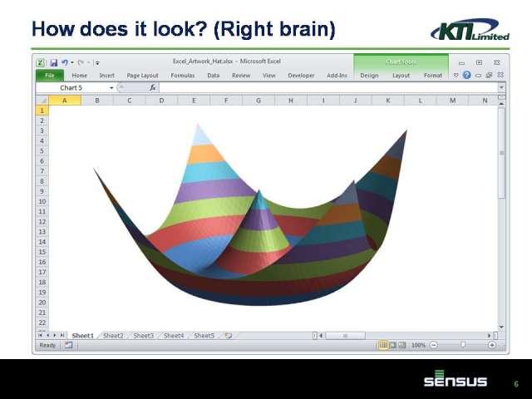Open the Chart Tools Layout tab
Image resolution: width=532 pixels, height=399 pixels.
coord(401,76)
